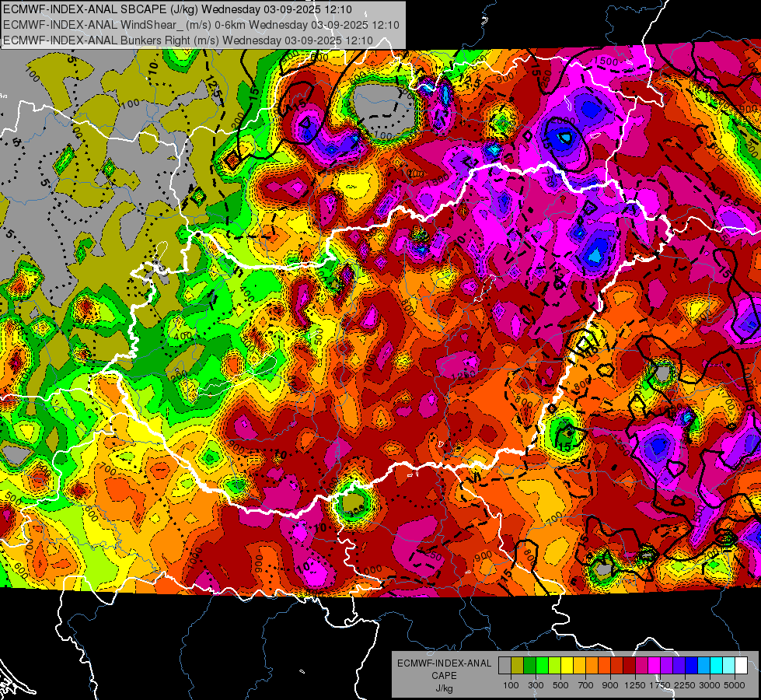Click the white swatch at the legend end
This screenshot has width=761, height=700.
pos(742,665)
